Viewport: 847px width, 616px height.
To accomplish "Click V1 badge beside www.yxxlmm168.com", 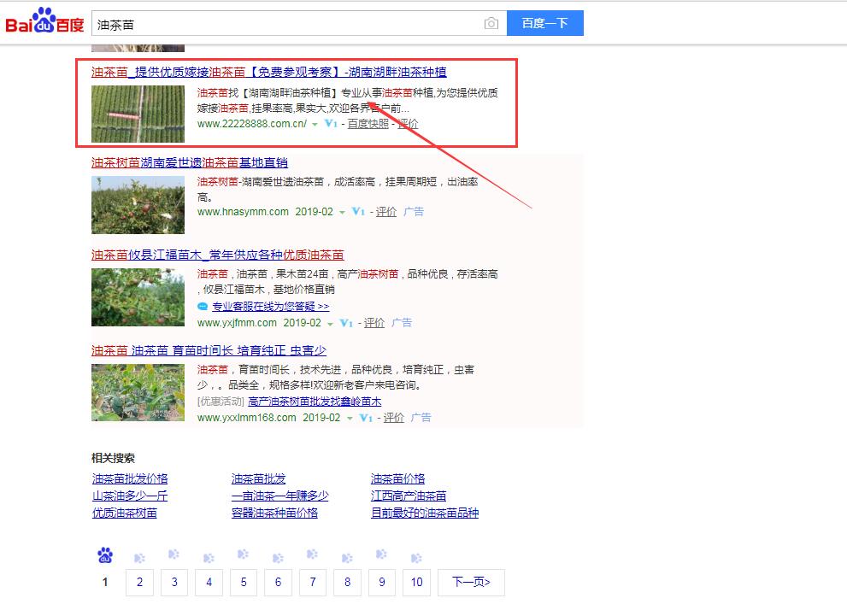I will point(366,418).
